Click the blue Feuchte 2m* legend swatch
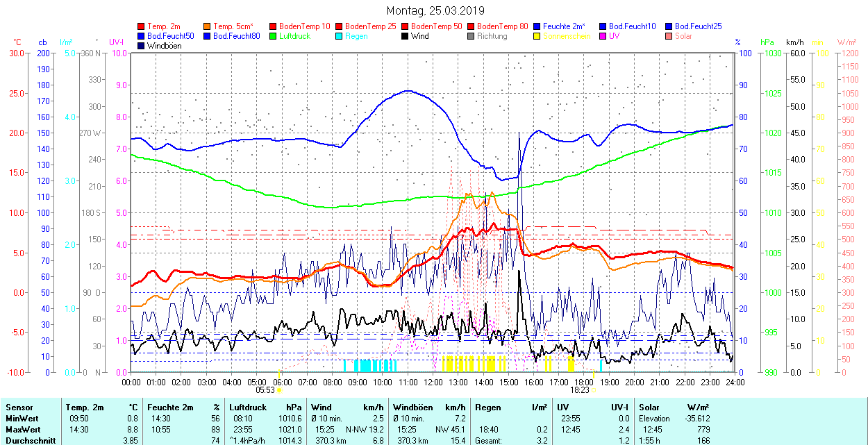This screenshot has height=445, width=868. [537, 26]
